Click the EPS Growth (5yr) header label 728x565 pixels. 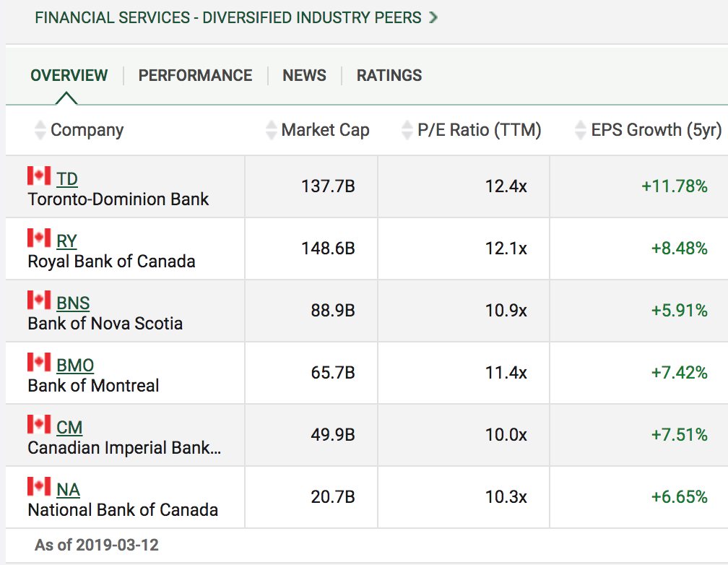656,129
